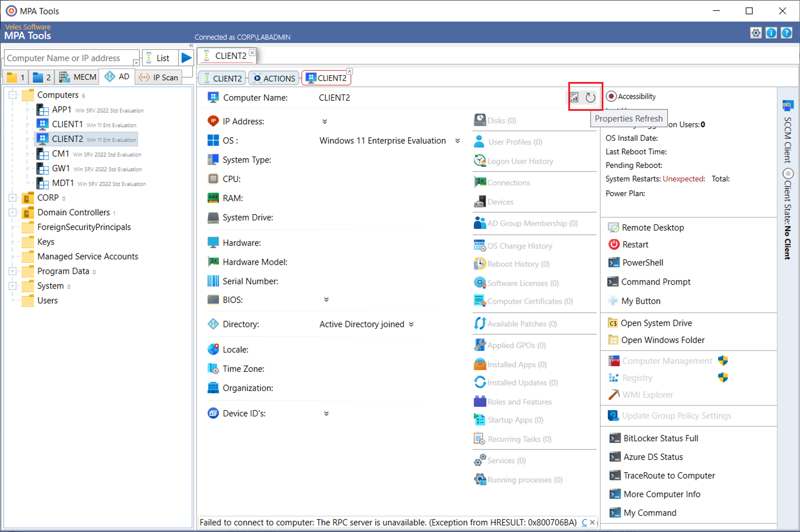Open the Devices item

tap(494, 202)
